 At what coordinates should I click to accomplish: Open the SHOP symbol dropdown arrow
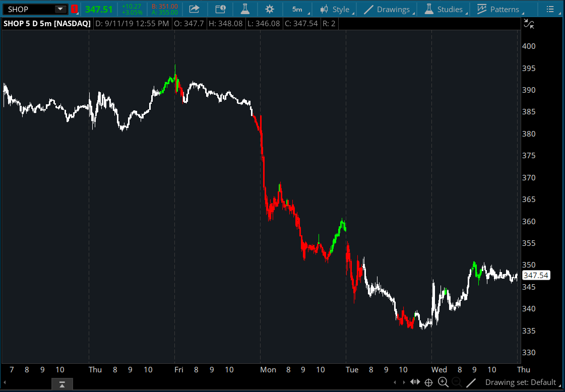point(60,9)
